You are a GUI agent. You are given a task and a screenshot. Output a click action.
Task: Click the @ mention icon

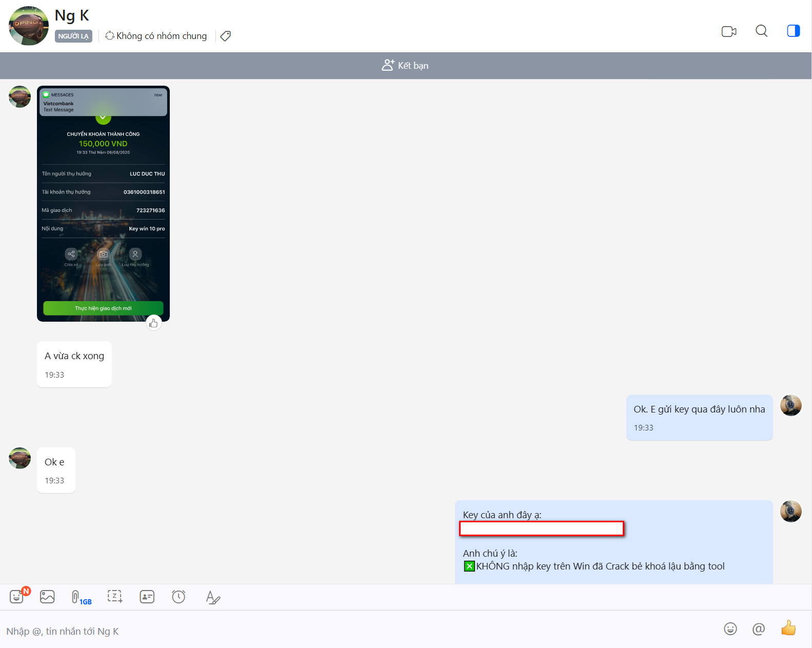pyautogui.click(x=759, y=629)
